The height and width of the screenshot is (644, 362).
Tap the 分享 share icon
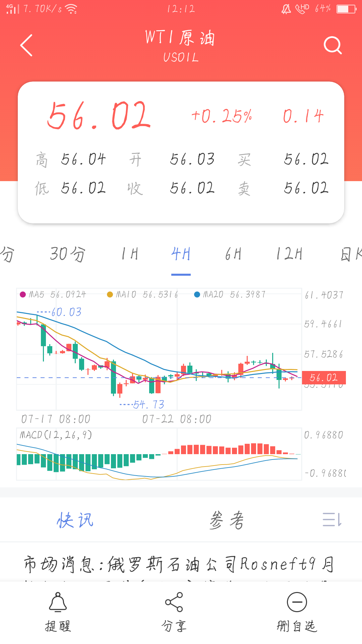(x=174, y=602)
